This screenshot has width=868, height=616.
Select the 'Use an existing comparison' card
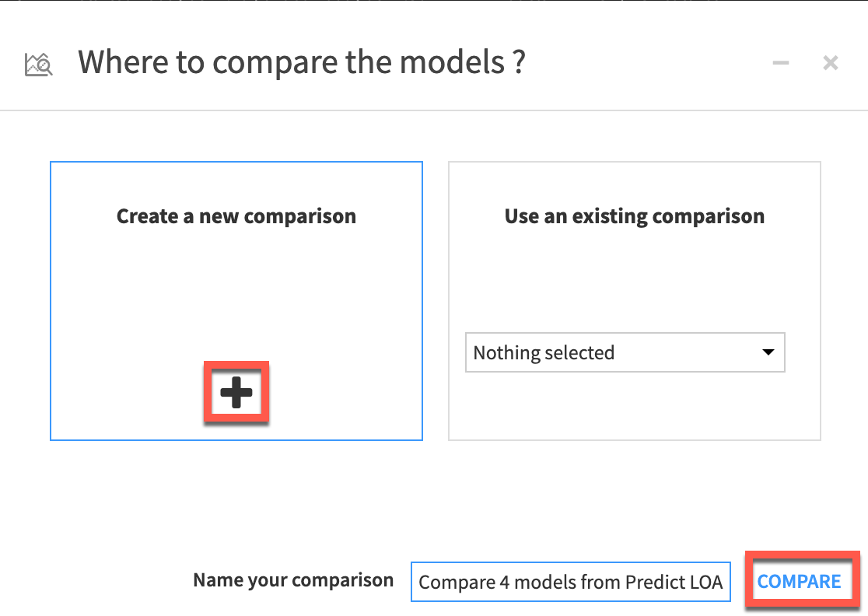(x=634, y=272)
